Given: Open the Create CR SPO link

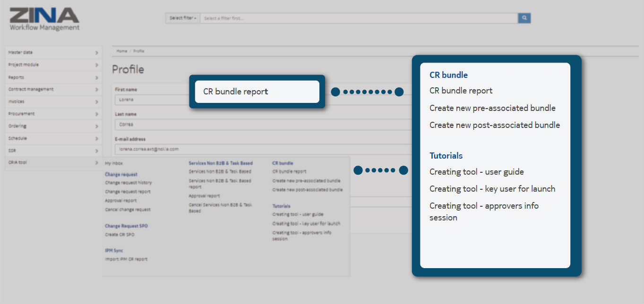Looking at the screenshot, I should 120,235.
